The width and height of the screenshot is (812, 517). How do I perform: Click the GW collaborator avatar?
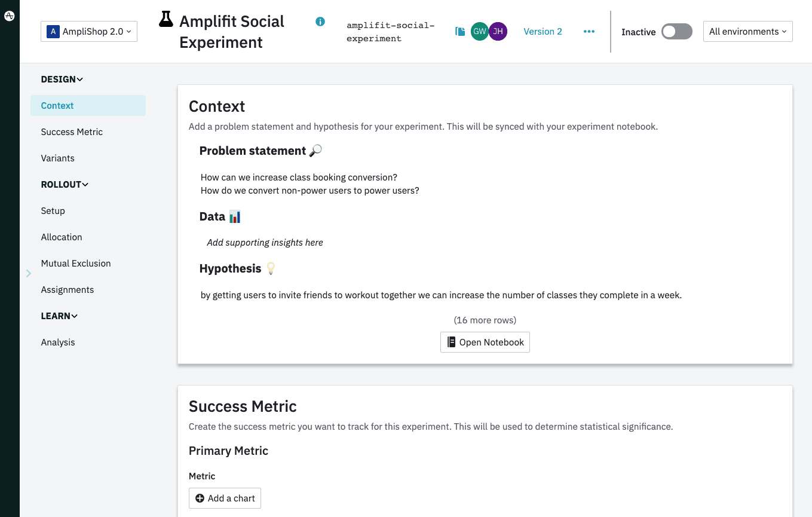[479, 31]
